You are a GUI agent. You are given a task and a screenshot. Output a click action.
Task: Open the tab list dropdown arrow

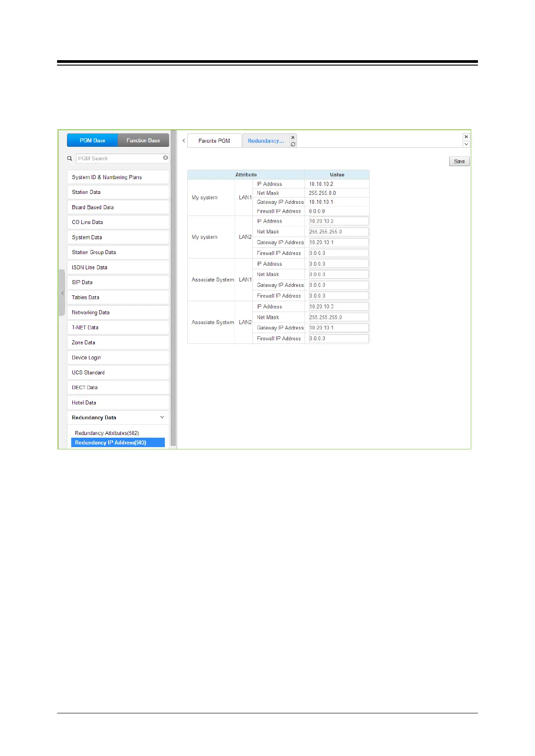pyautogui.click(x=466, y=144)
